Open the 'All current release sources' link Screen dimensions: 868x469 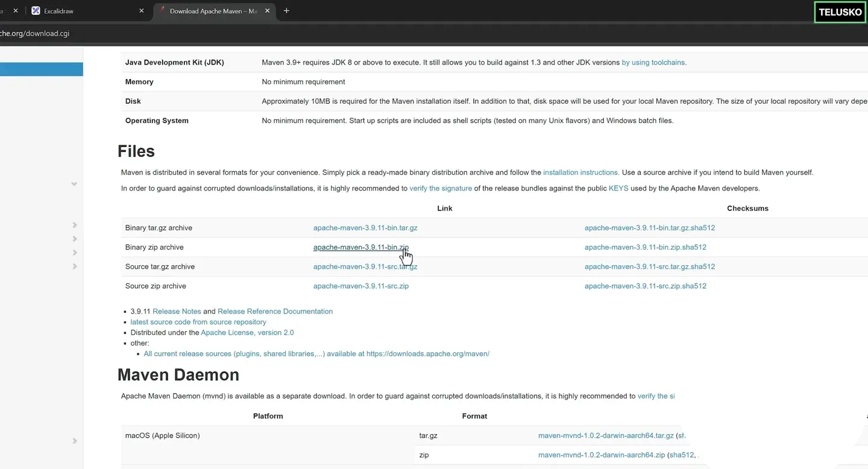click(316, 354)
